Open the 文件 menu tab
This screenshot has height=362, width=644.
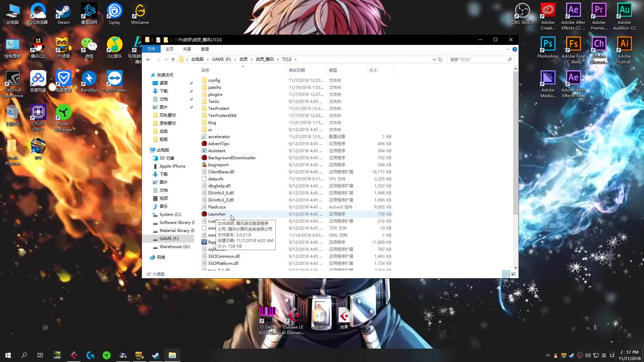(x=151, y=49)
